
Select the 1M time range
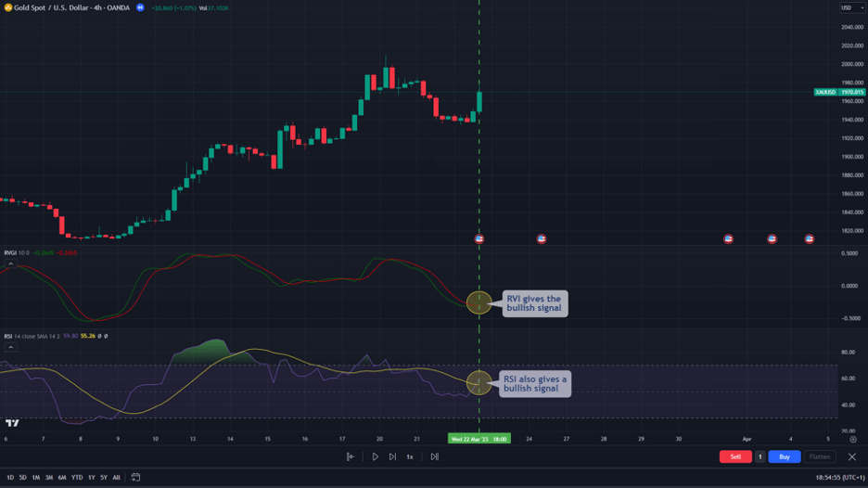point(36,478)
